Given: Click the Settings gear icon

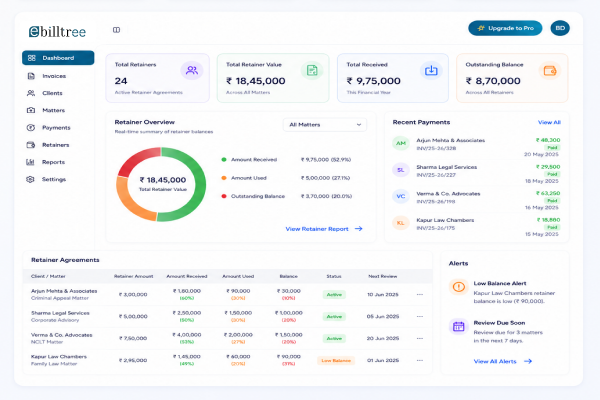Looking at the screenshot, I should tap(31, 179).
